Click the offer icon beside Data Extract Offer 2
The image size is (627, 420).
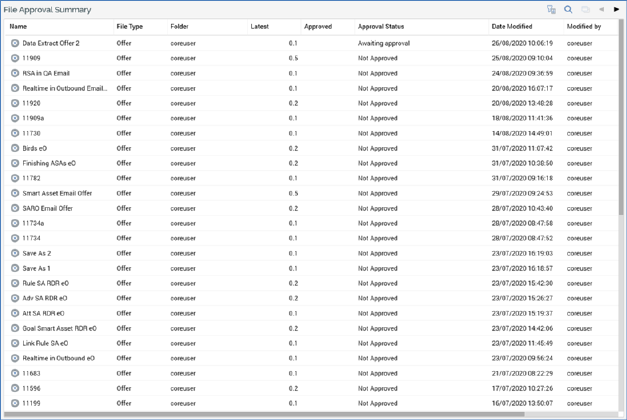click(15, 44)
